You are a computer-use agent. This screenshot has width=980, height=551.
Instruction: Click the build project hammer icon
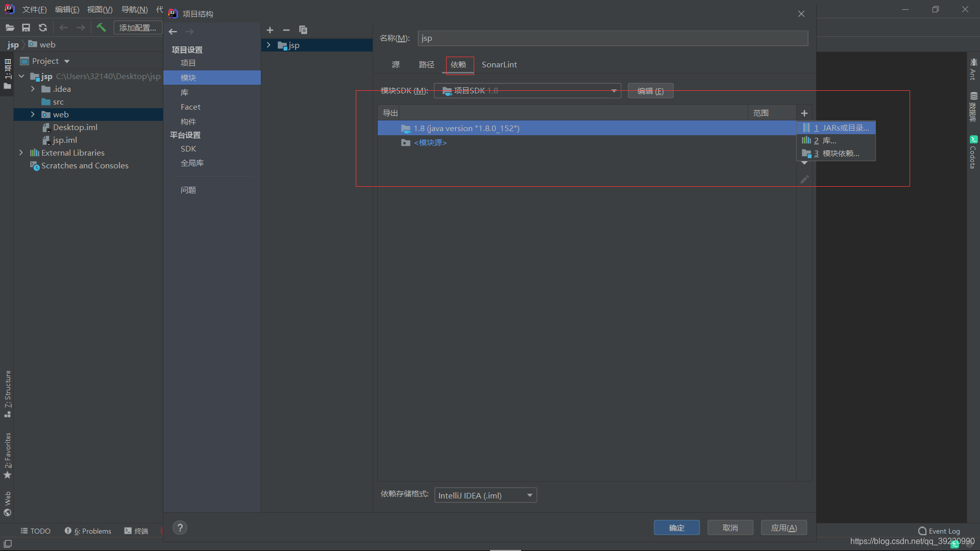pyautogui.click(x=101, y=28)
